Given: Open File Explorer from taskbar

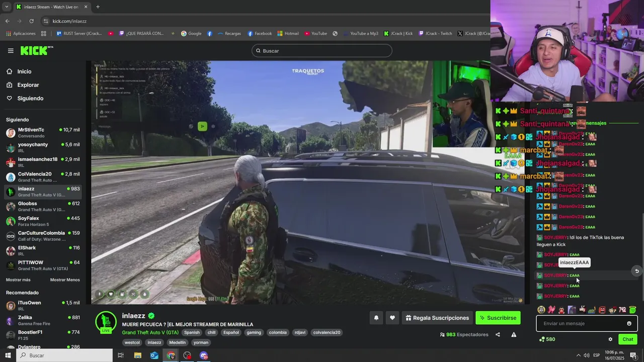Looking at the screenshot, I should coord(138,355).
